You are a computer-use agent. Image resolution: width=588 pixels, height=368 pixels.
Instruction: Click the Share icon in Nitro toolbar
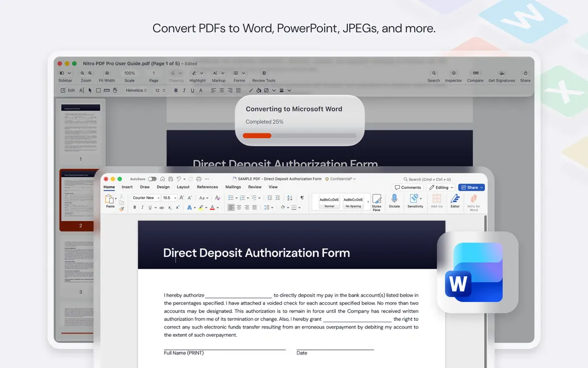click(526, 73)
